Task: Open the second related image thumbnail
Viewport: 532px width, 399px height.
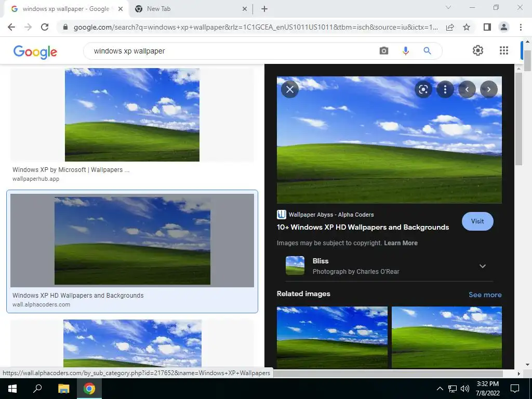Action: pos(446,337)
